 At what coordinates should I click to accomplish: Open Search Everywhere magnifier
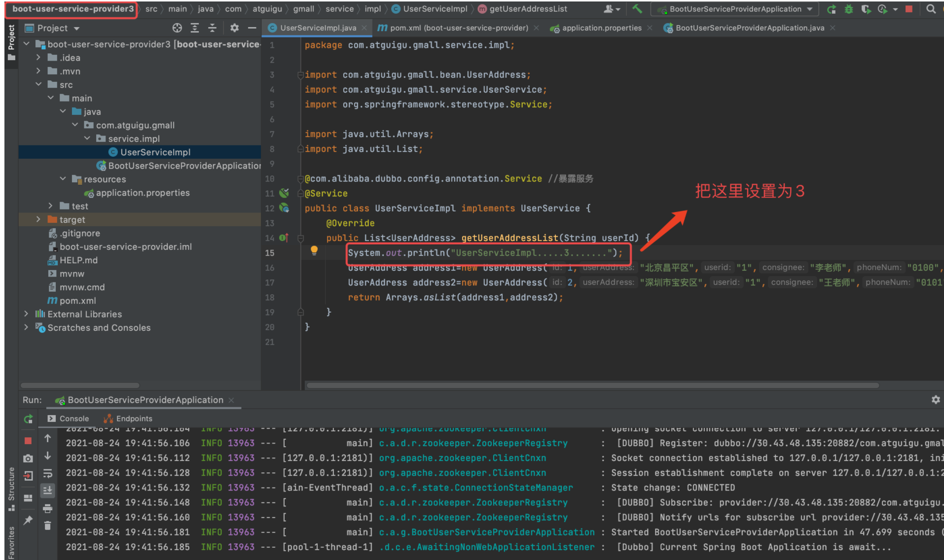point(931,9)
